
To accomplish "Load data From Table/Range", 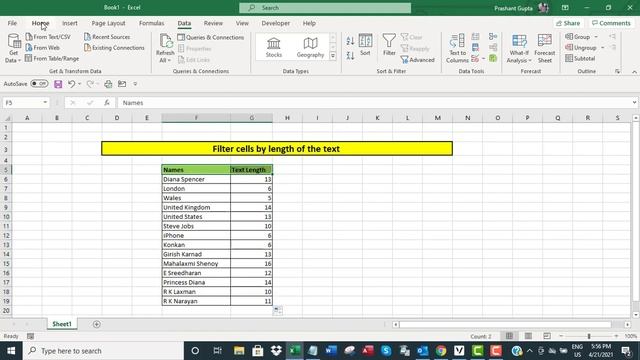I will click(x=52, y=58).
